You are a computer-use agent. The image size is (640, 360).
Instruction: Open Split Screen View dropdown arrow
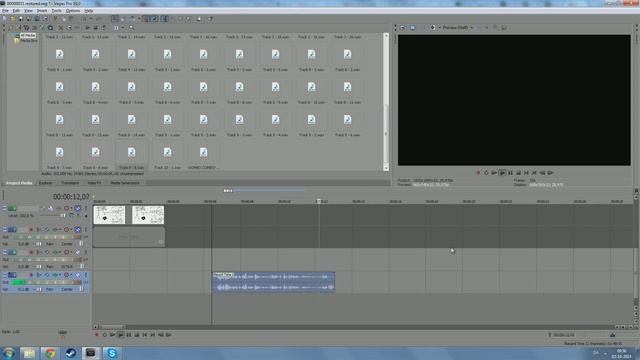click(x=440, y=28)
